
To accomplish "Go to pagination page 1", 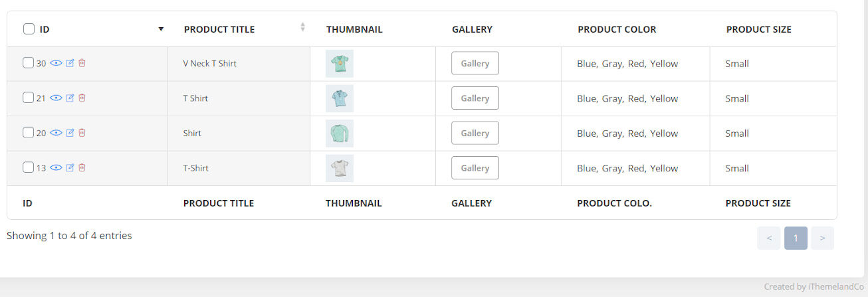I will coord(796,238).
